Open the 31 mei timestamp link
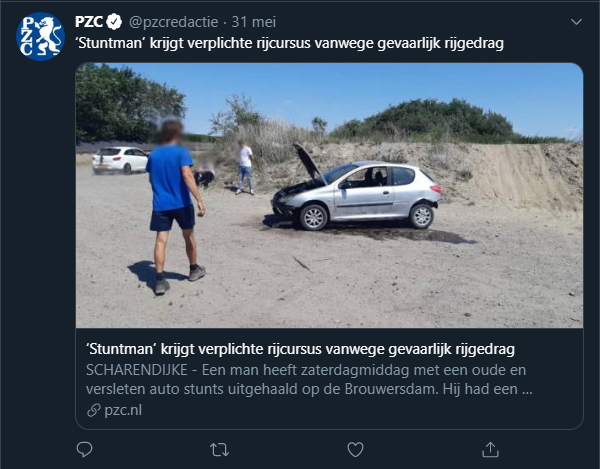Screen dimensions: 600x469 click(x=254, y=22)
